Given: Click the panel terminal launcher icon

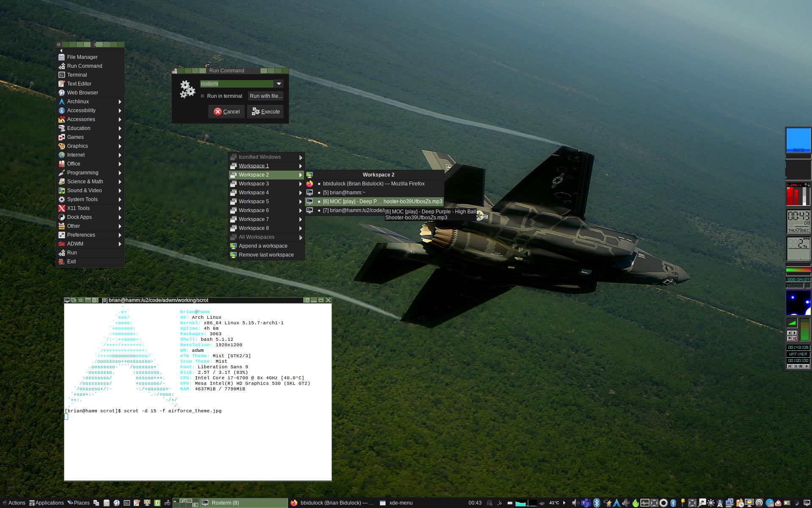Looking at the screenshot, I should coord(127,503).
